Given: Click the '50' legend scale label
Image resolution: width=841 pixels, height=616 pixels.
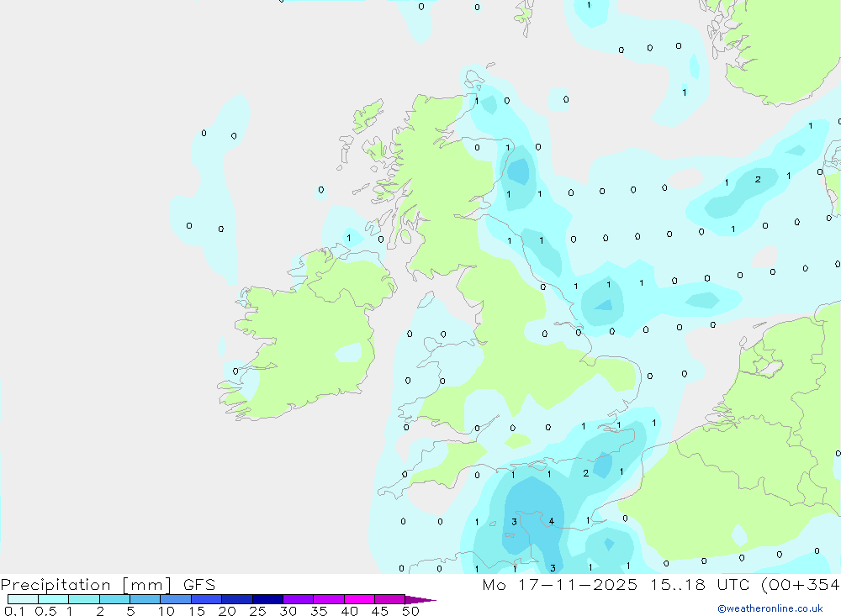Looking at the screenshot, I should [x=410, y=611].
